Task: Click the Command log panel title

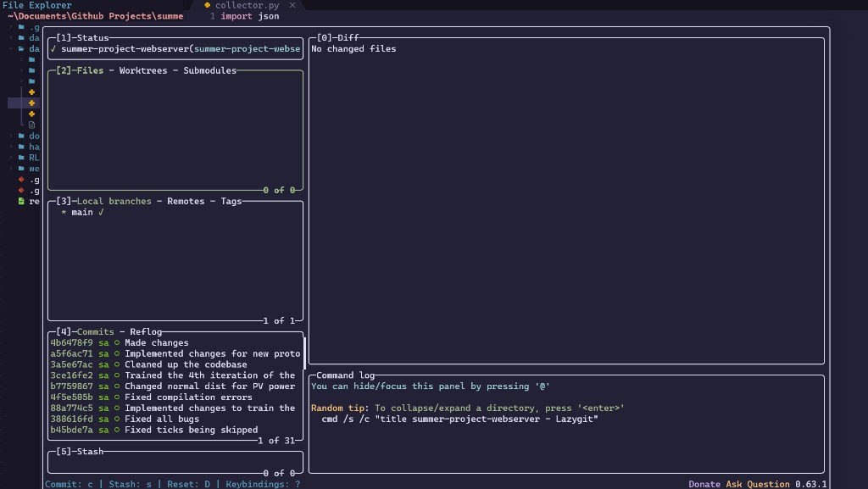Action: [346, 375]
